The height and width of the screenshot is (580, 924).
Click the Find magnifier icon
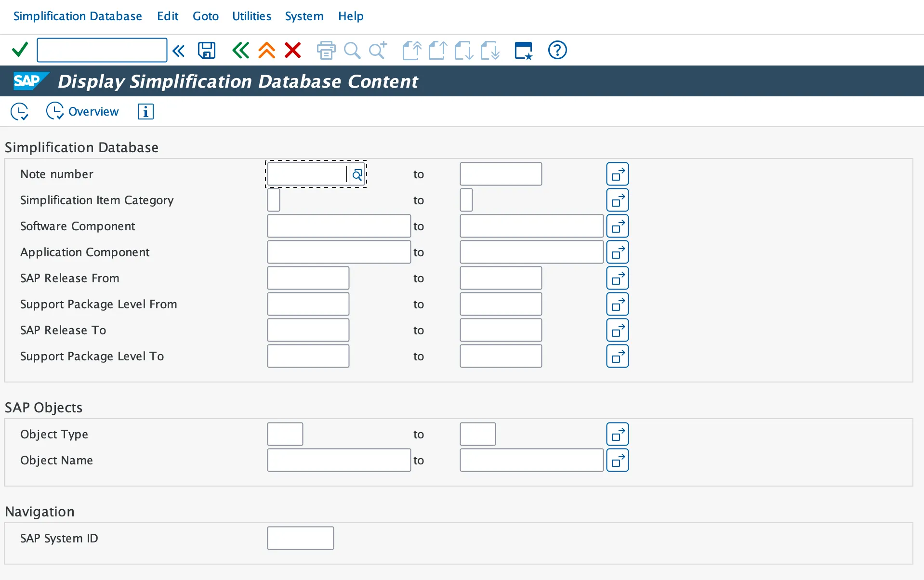click(x=352, y=50)
